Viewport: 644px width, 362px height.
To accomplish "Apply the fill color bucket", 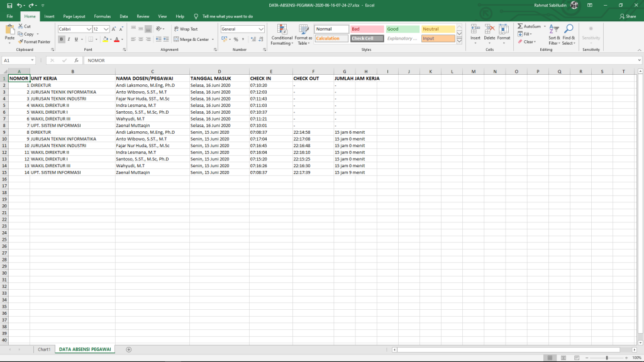I will (x=106, y=40).
